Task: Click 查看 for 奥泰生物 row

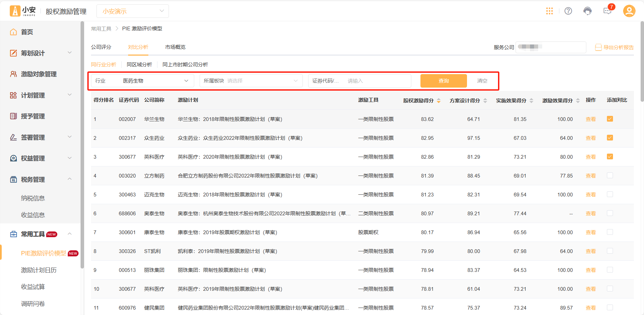Action: pos(591,214)
